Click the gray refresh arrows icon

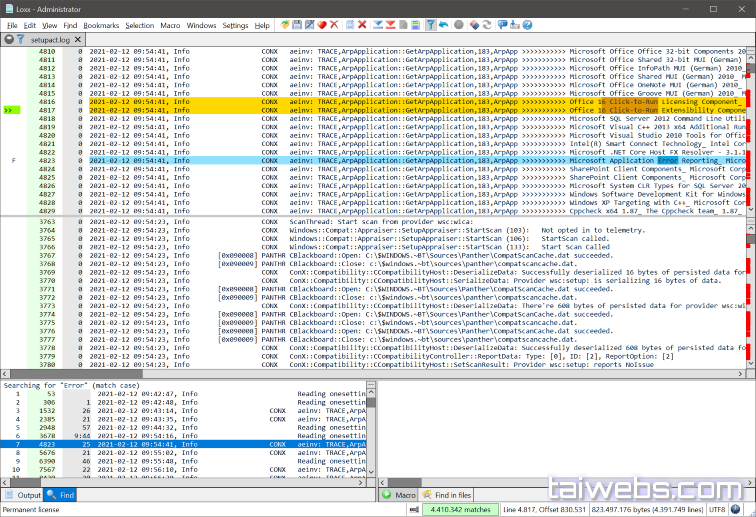coord(457,24)
